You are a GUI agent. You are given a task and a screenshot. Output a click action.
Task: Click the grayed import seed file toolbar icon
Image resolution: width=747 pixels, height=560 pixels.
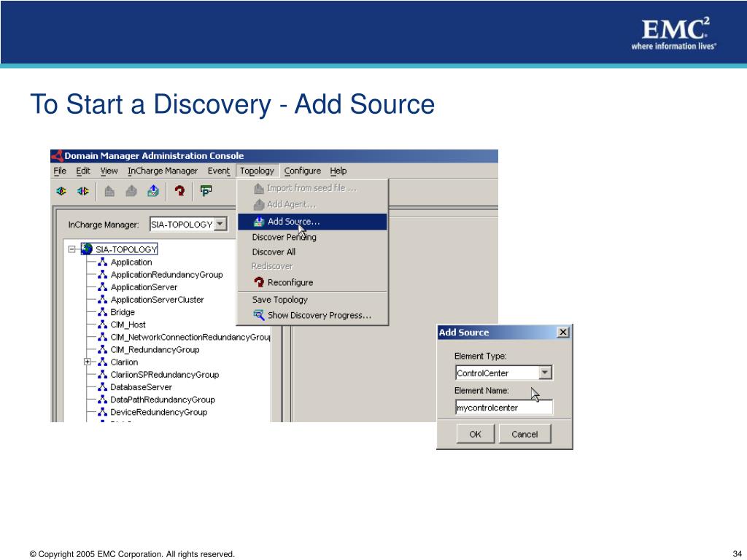tap(109, 191)
